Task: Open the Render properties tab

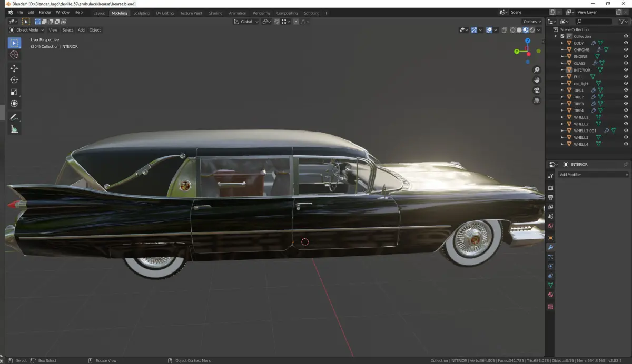Action: coord(550,188)
